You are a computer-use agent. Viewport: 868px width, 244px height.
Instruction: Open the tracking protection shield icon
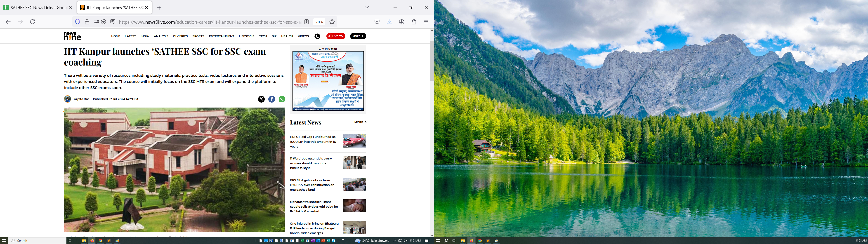point(78,22)
